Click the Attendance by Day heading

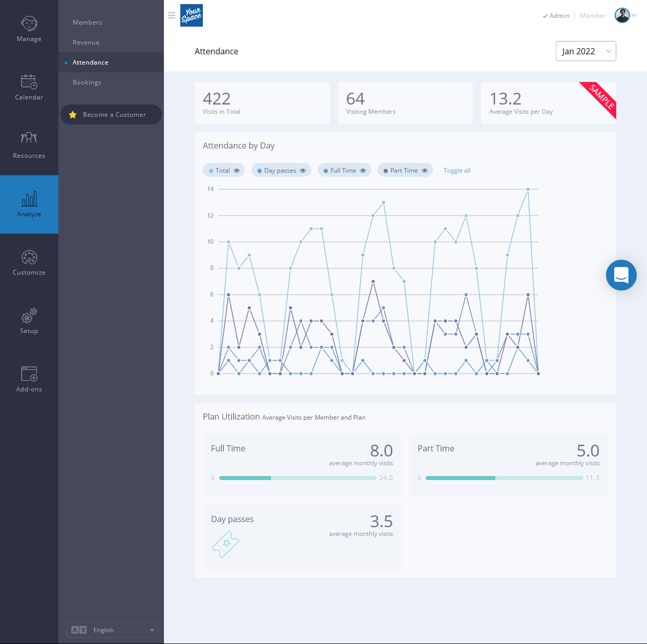coord(239,146)
